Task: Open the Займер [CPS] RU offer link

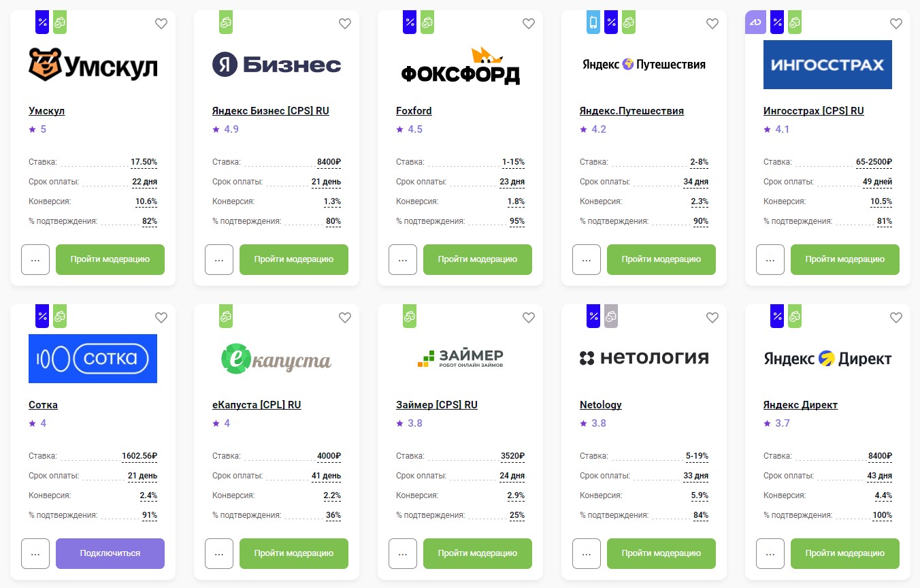Action: coord(436,405)
